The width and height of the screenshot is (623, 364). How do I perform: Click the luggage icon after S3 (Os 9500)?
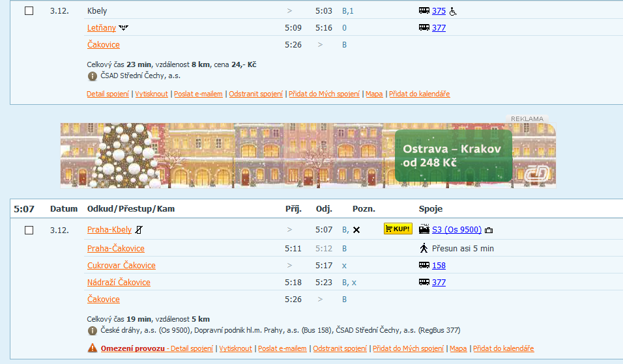pyautogui.click(x=489, y=231)
